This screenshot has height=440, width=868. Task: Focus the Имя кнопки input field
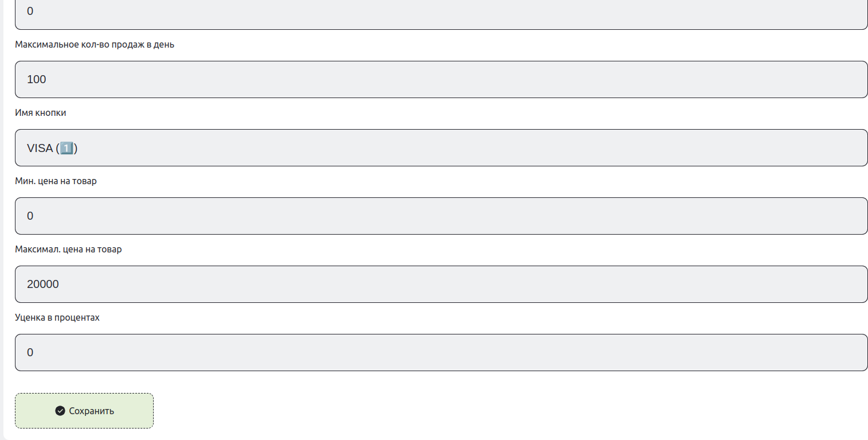pyautogui.click(x=441, y=147)
